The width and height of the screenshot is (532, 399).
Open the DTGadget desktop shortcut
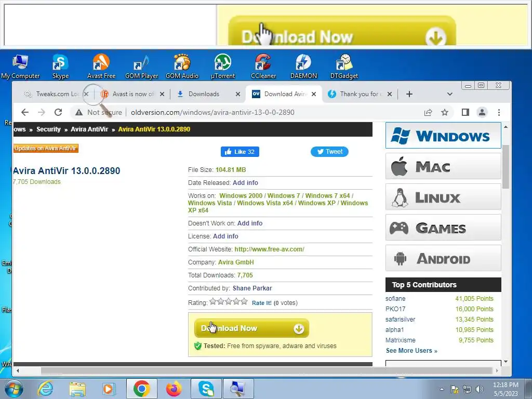[344, 66]
